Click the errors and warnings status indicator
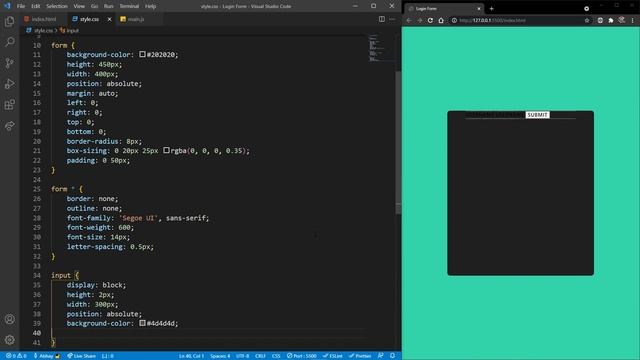640x360 pixels. click(16, 356)
